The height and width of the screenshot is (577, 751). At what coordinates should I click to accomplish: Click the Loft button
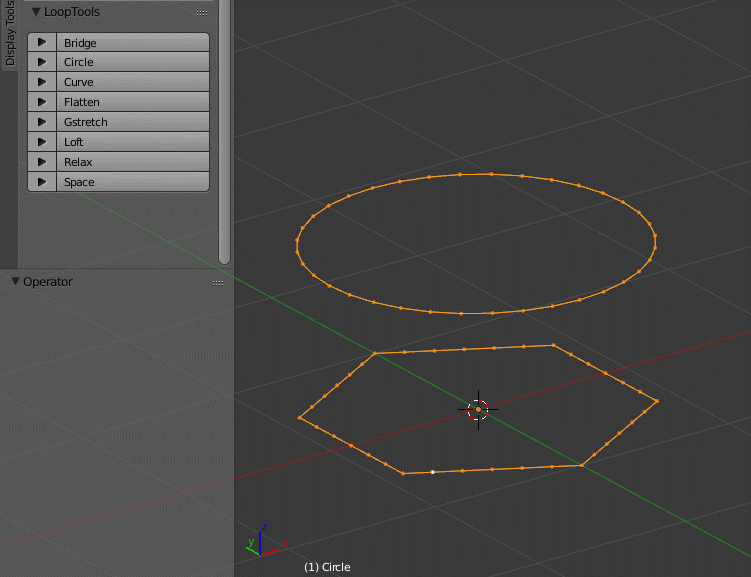tap(133, 142)
